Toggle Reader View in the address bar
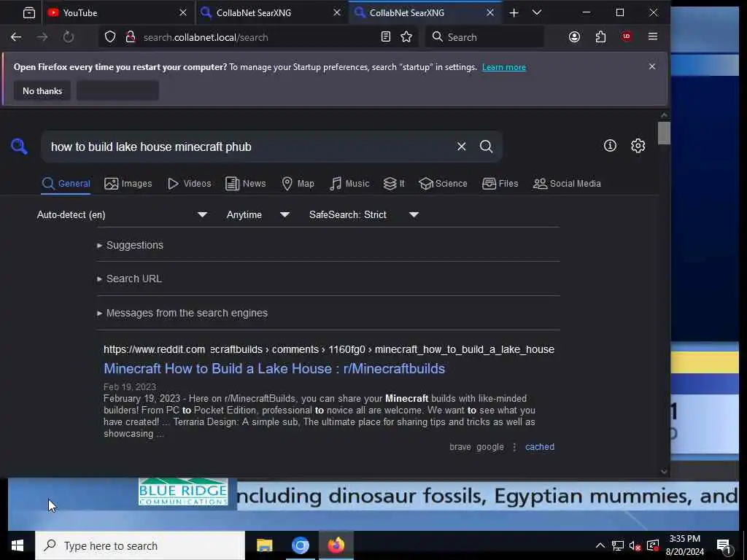 (x=386, y=36)
